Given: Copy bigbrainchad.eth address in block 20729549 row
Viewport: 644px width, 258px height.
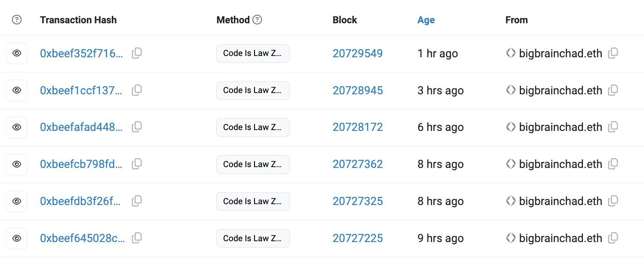Looking at the screenshot, I should pyautogui.click(x=613, y=53).
